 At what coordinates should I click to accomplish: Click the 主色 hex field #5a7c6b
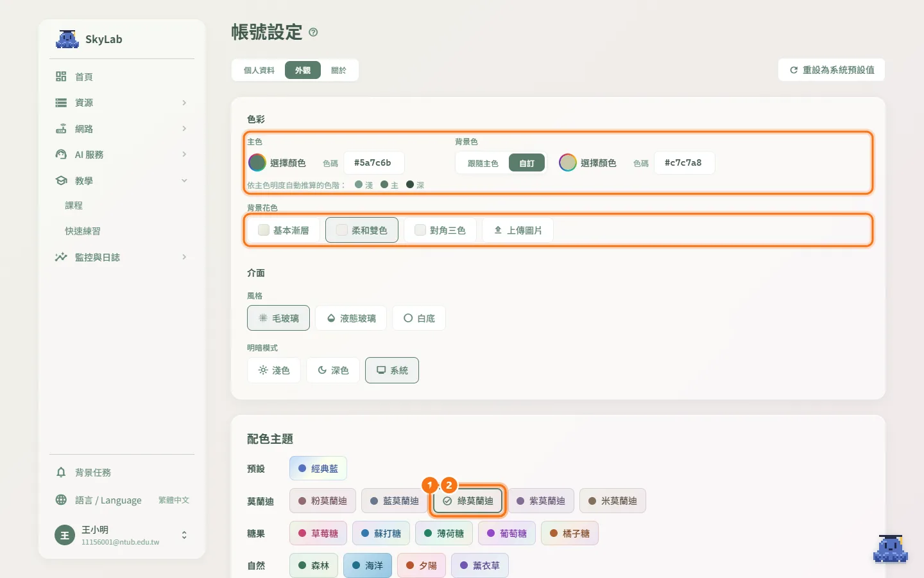click(374, 162)
